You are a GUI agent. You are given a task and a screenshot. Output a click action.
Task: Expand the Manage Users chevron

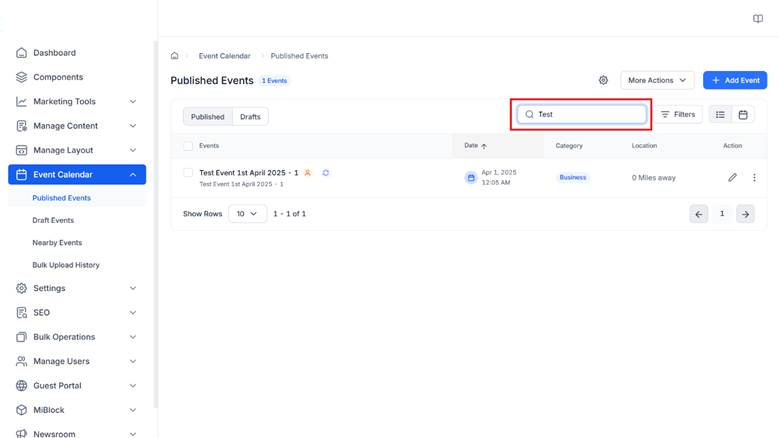click(x=133, y=361)
